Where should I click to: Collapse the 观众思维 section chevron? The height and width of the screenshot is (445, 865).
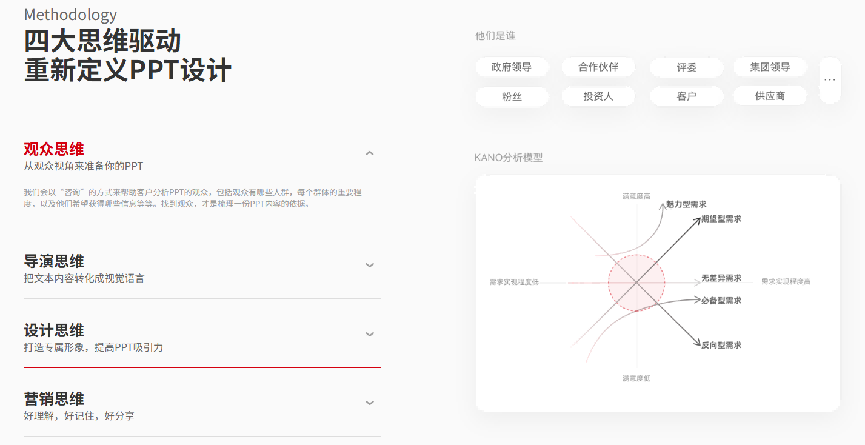pyautogui.click(x=369, y=153)
